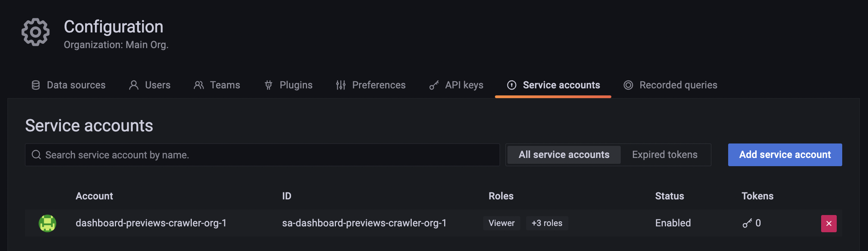
Task: Click the token key icon in row
Action: [x=747, y=223]
